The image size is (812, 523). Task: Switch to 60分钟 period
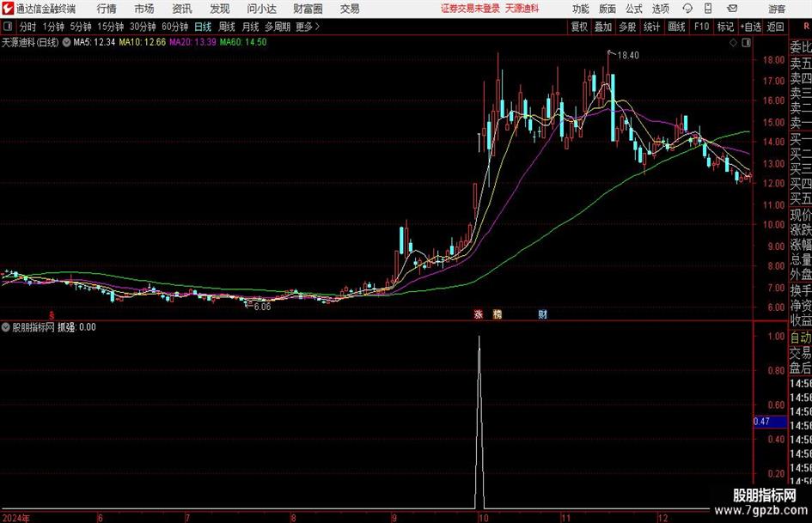[x=174, y=27]
